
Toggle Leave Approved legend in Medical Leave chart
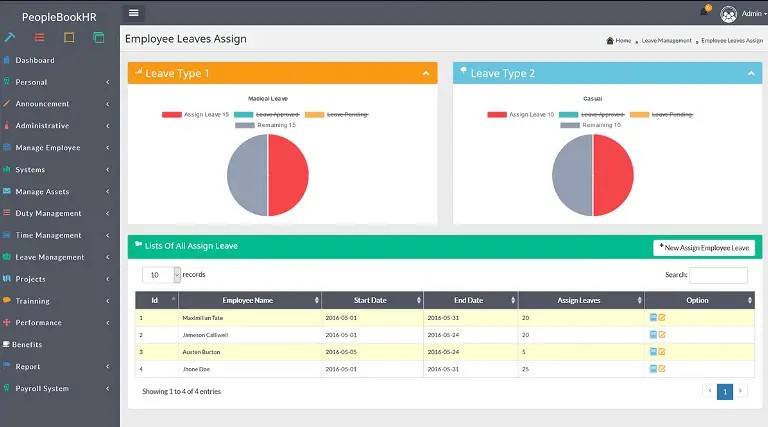[267, 115]
